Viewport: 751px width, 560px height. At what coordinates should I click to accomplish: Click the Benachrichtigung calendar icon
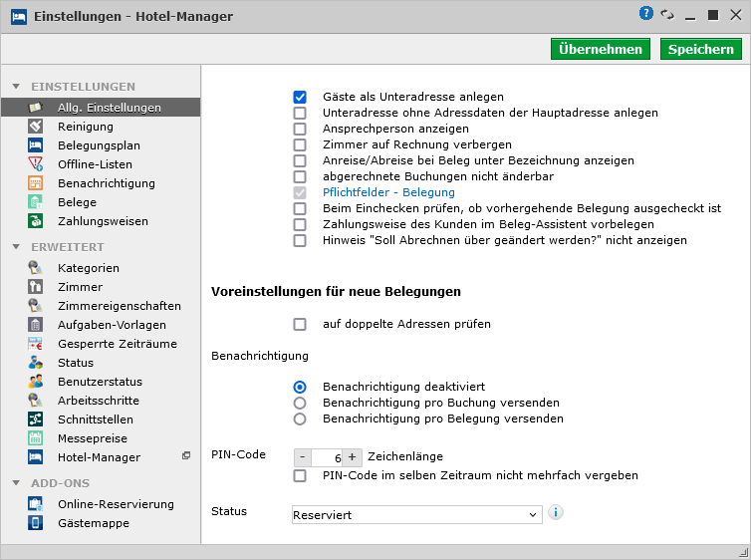(x=36, y=183)
